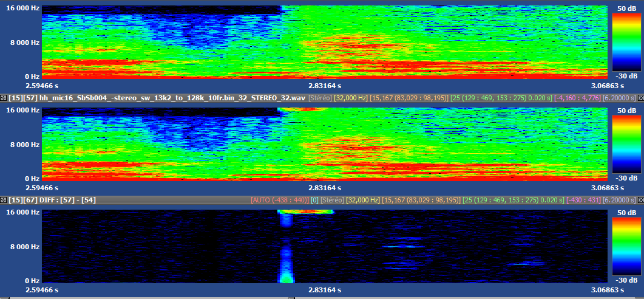Click the right X icon on the hh_mic16 track header

pos(640,98)
